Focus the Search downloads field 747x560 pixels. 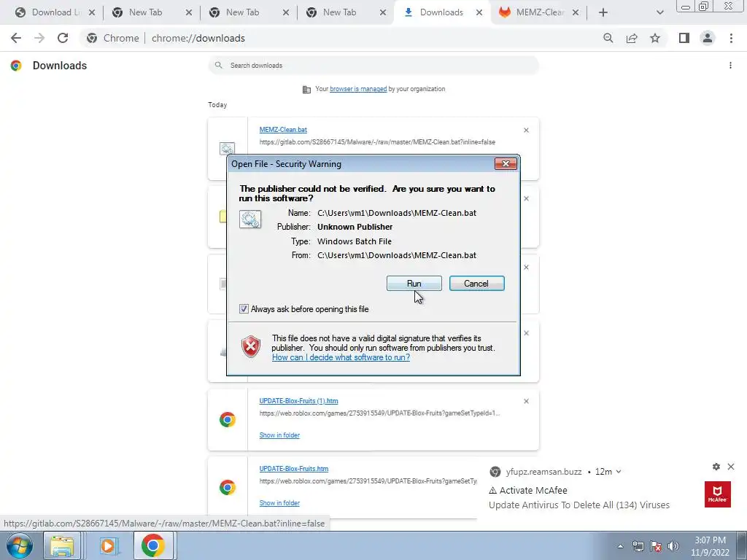click(373, 65)
